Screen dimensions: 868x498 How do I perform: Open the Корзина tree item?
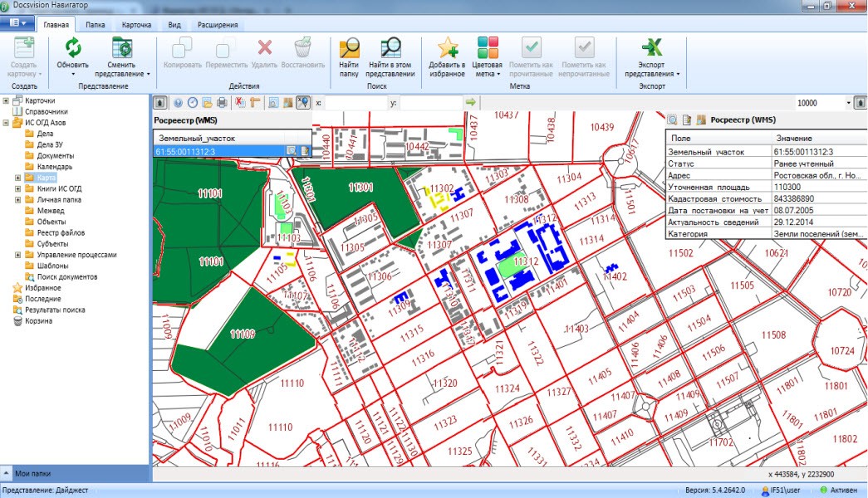point(38,321)
